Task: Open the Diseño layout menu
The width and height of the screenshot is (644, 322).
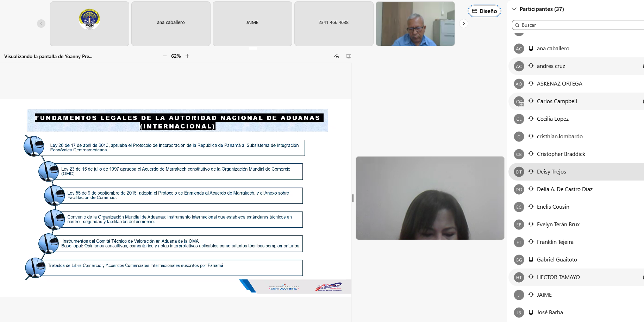Action: click(484, 11)
